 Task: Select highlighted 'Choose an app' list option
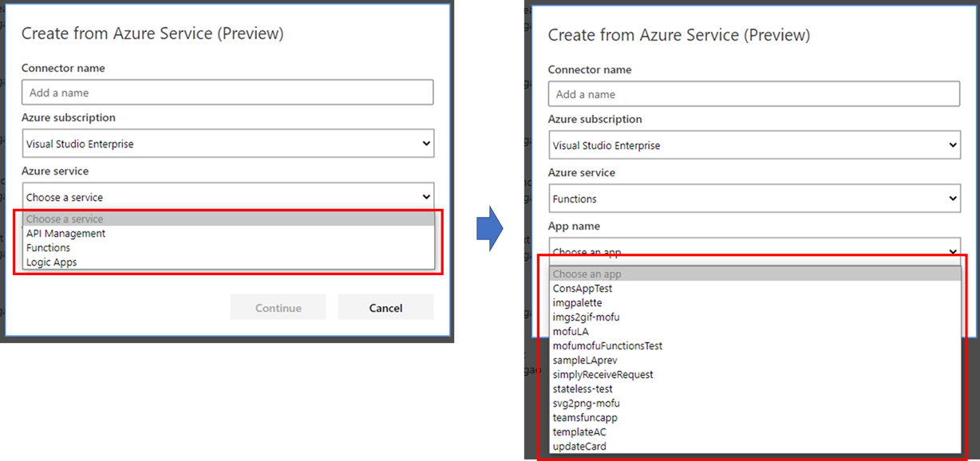(755, 274)
